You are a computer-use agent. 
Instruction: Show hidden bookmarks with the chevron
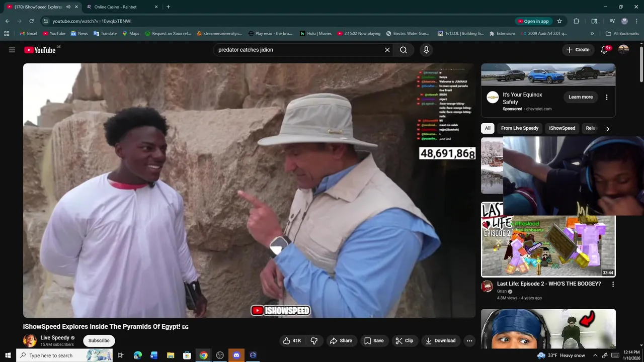pyautogui.click(x=592, y=34)
